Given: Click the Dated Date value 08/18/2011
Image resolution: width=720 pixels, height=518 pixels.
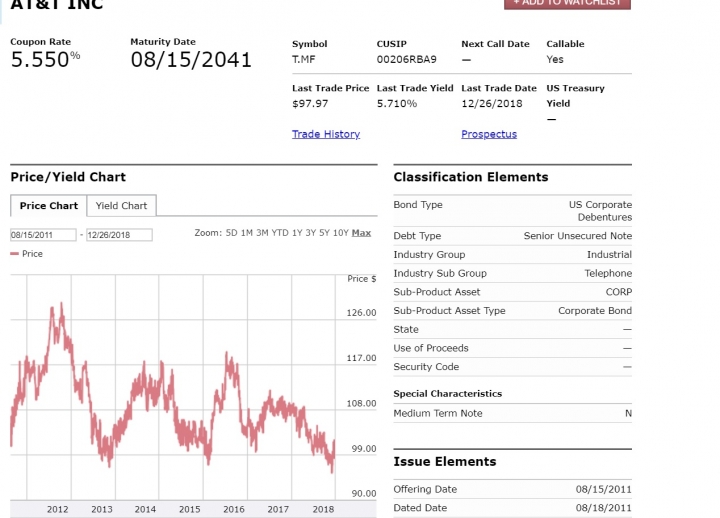Looking at the screenshot, I should [604, 508].
